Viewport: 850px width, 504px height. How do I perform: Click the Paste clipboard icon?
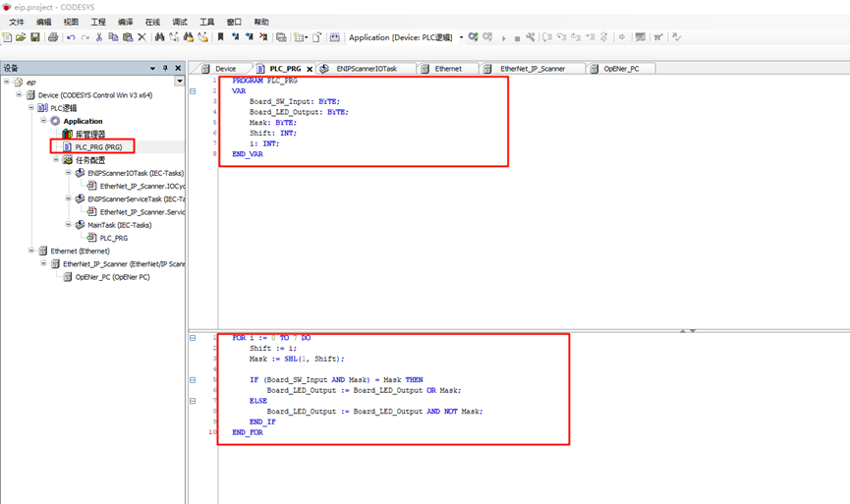point(128,37)
